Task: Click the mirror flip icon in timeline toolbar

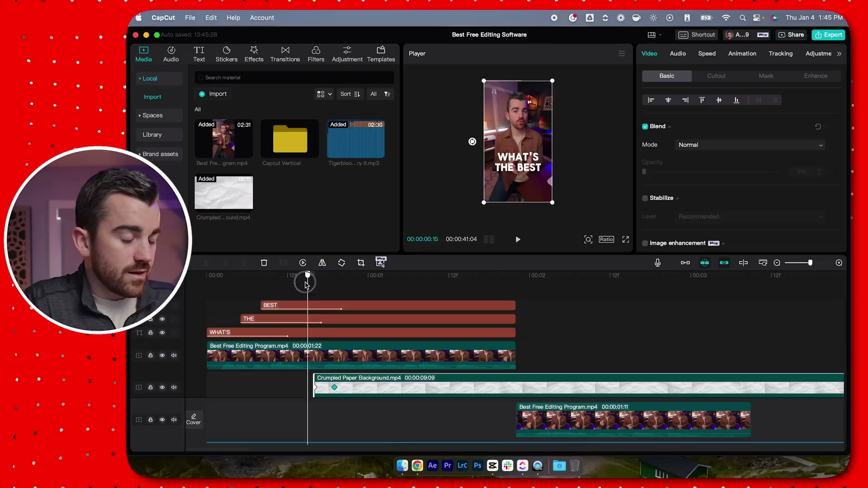Action: click(322, 263)
